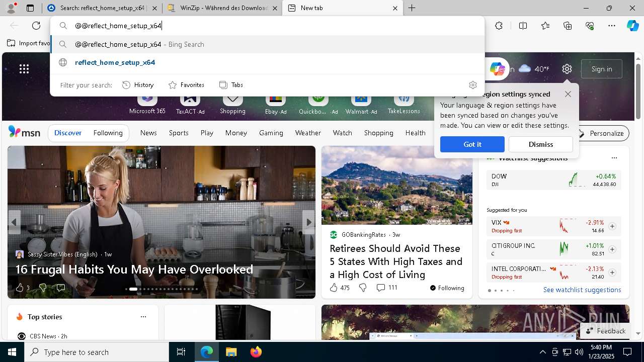Screen dimensions: 644x362
Task: Open page settings gear icon
Action: (567, 69)
